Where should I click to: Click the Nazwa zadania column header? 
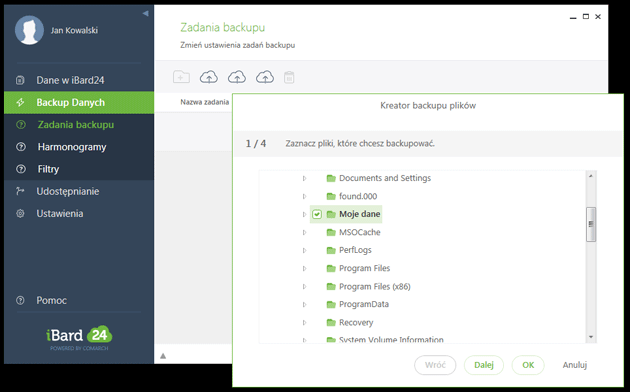click(x=205, y=102)
